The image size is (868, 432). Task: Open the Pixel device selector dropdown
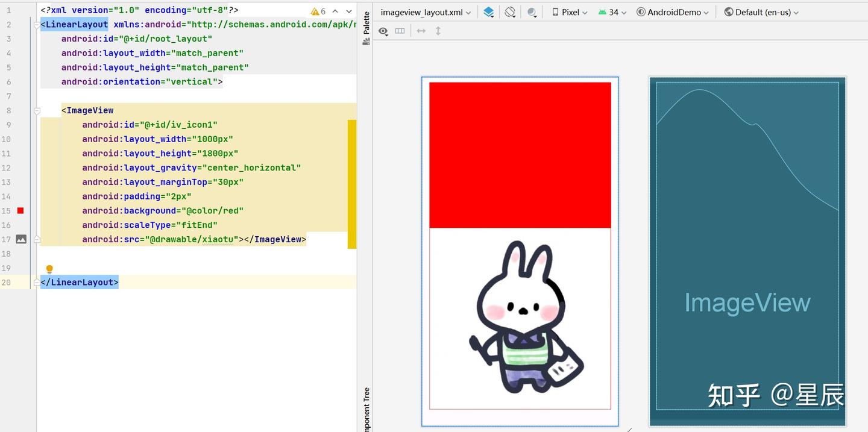click(569, 11)
